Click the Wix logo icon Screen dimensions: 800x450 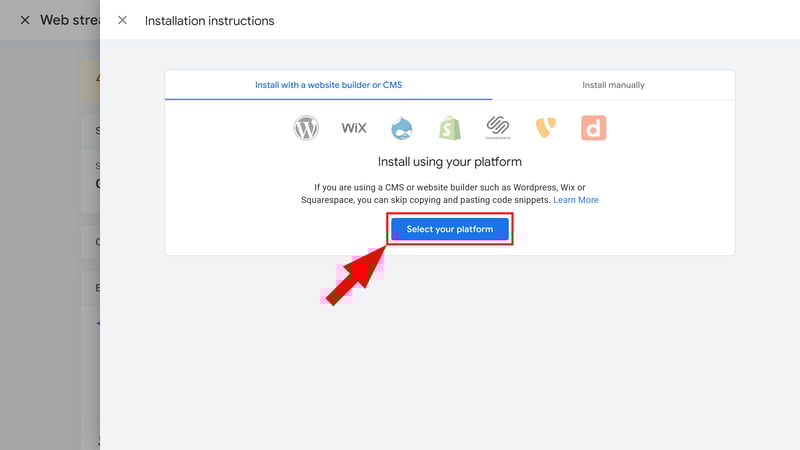(x=354, y=128)
